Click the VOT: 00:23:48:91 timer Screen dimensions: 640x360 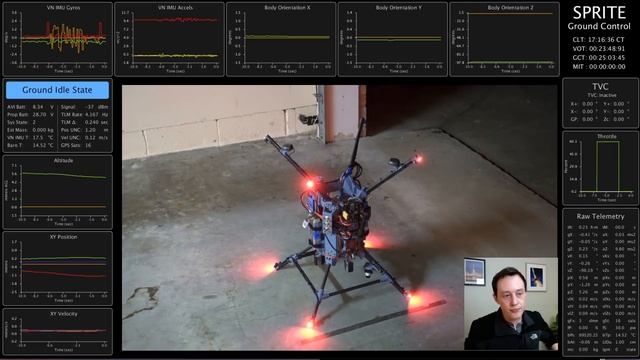click(598, 49)
